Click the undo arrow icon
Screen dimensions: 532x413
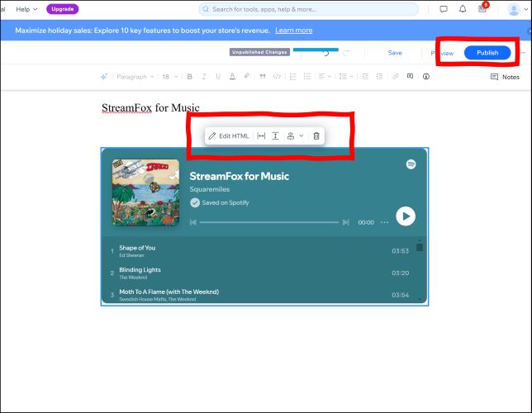[325, 54]
